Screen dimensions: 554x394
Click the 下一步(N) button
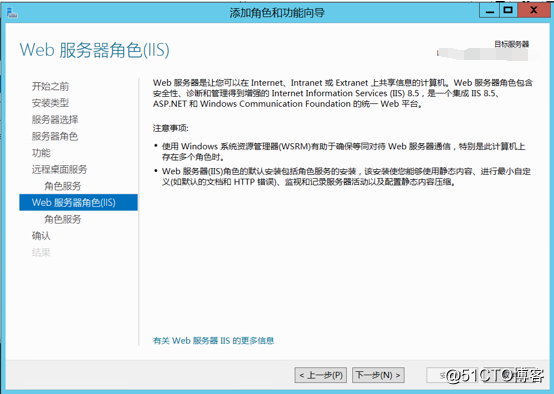pos(378,375)
